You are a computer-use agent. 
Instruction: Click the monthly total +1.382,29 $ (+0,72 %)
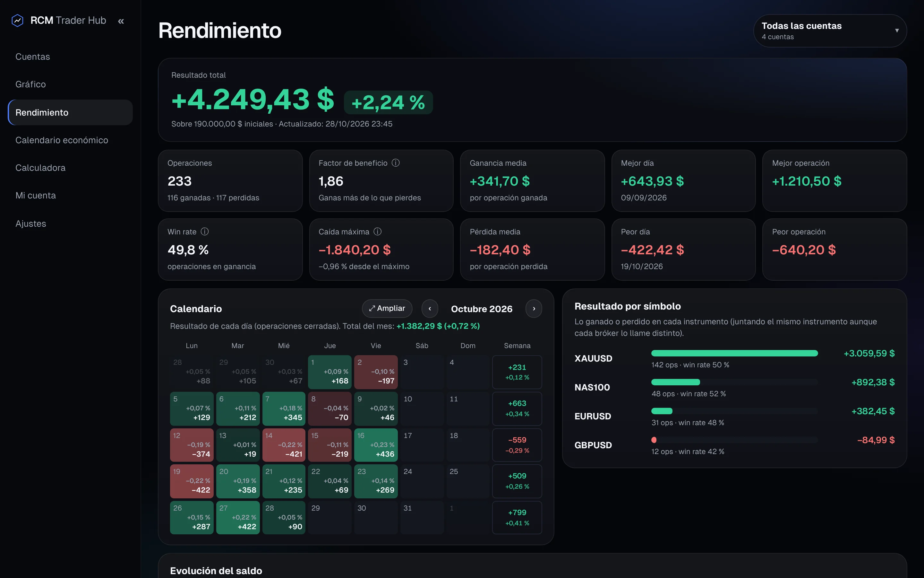point(438,326)
